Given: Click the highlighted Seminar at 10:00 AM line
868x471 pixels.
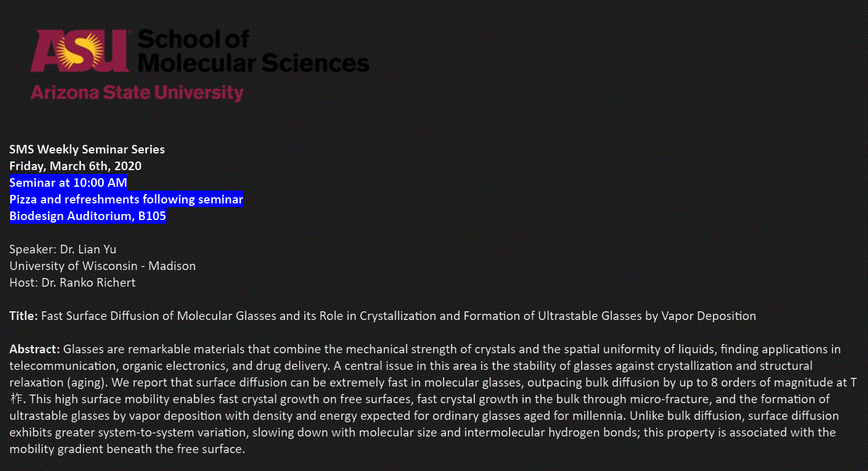Looking at the screenshot, I should [68, 182].
